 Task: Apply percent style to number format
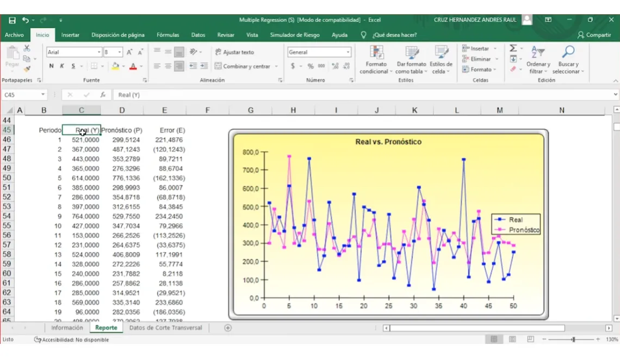(x=311, y=66)
